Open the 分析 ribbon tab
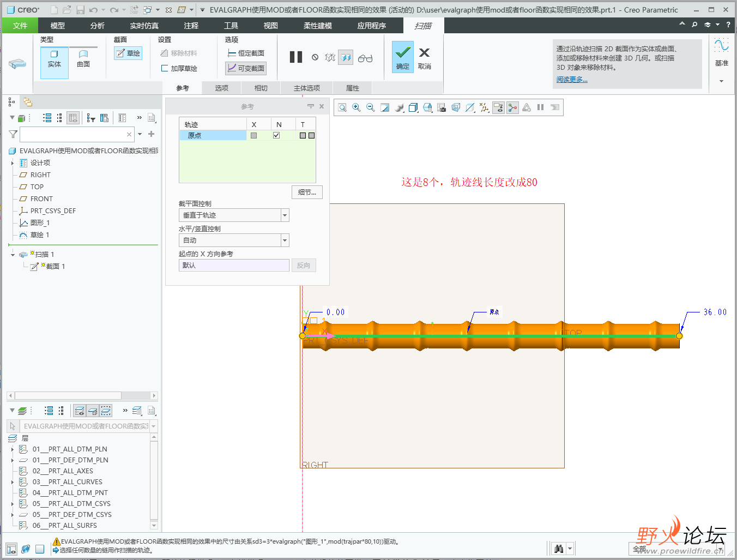This screenshot has height=560, width=737. 98,26
